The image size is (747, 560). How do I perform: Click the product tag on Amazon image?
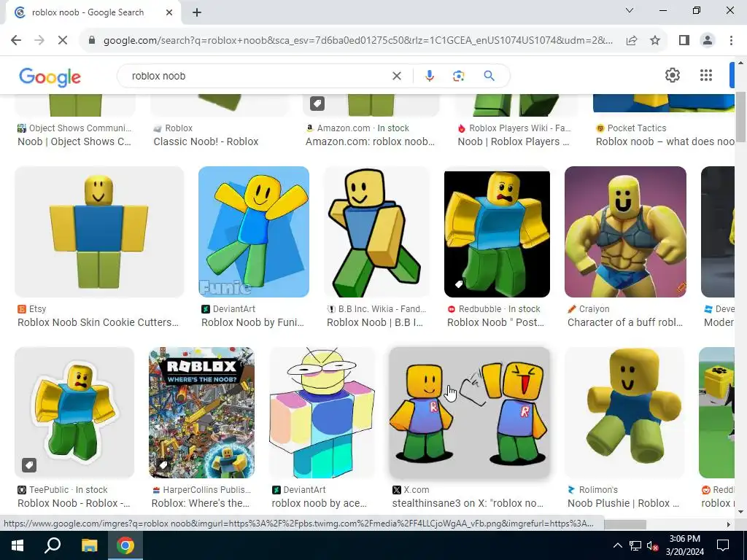[317, 104]
